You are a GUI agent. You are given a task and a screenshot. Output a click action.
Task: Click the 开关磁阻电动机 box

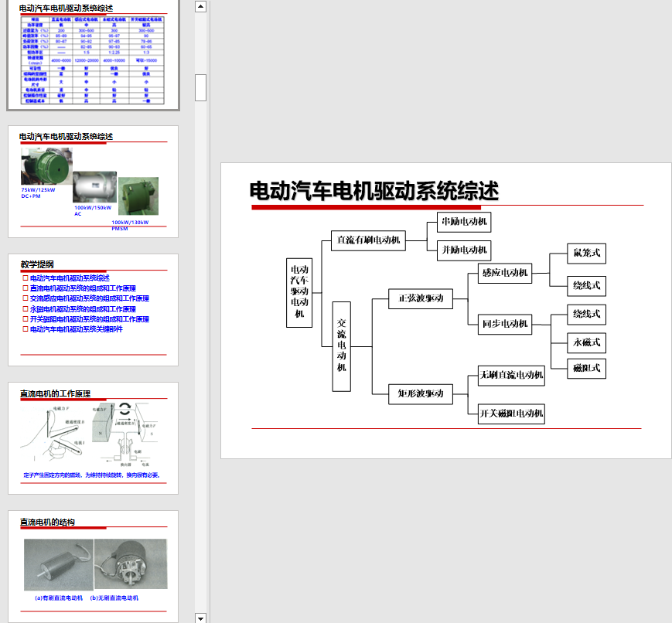511,414
